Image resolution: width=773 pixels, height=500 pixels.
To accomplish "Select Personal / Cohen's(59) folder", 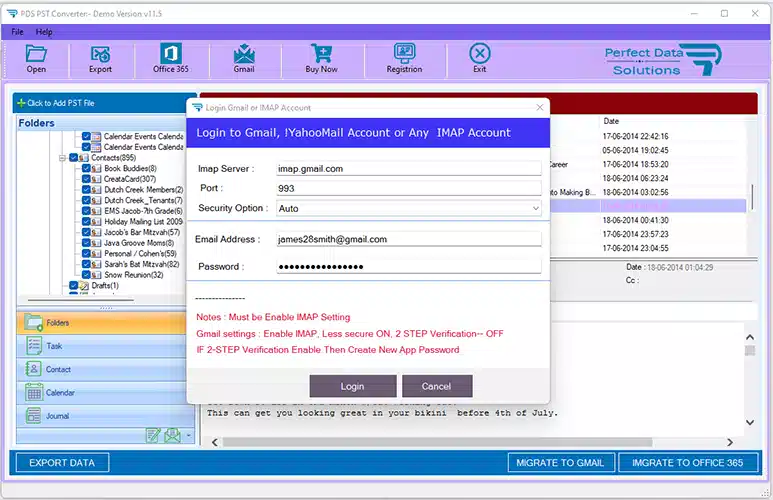I will [x=141, y=253].
